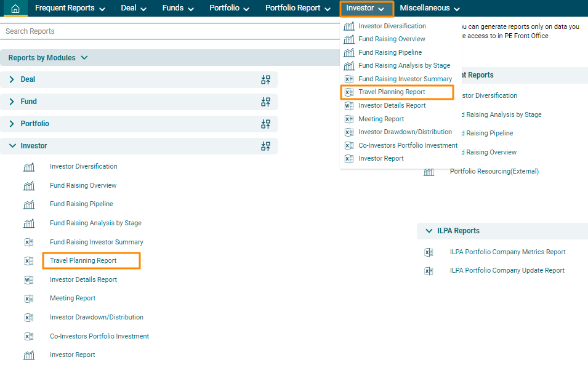Open Fund Raising Pipeline in left list
Viewport: 588px width, 365px height.
point(81,204)
